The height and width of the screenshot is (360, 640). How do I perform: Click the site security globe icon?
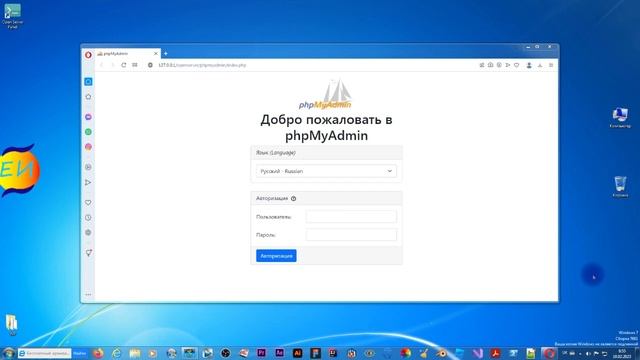coord(150,65)
